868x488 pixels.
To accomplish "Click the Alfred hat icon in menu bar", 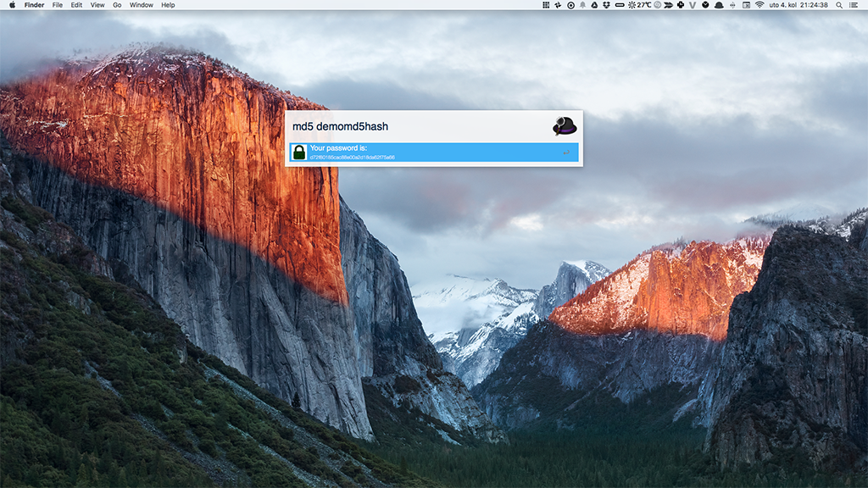I will tap(719, 5).
